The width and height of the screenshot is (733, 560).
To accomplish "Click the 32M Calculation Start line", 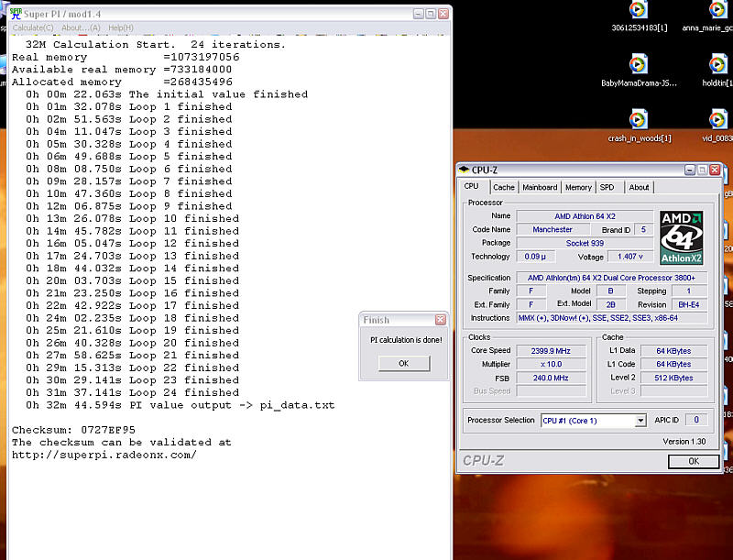I will click(x=155, y=44).
